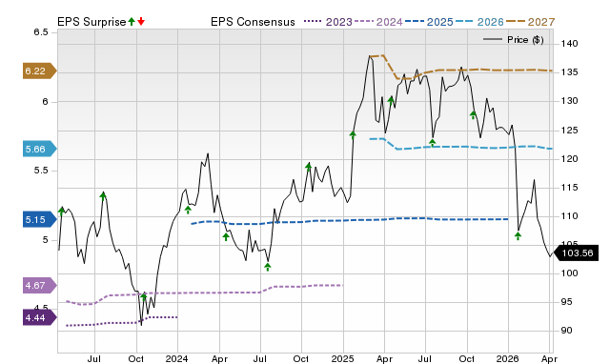Click the green up arrow in the EPS Surprise legend

tap(132, 21)
